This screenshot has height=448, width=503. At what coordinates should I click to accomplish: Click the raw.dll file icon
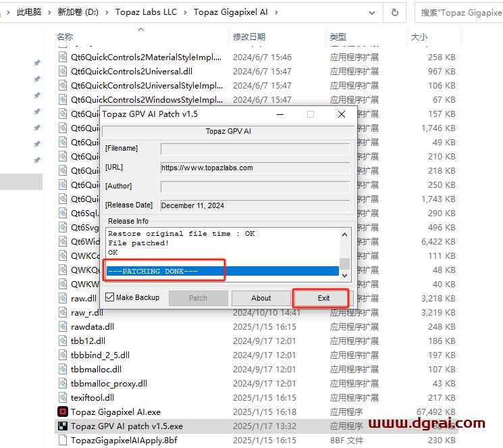click(x=63, y=299)
